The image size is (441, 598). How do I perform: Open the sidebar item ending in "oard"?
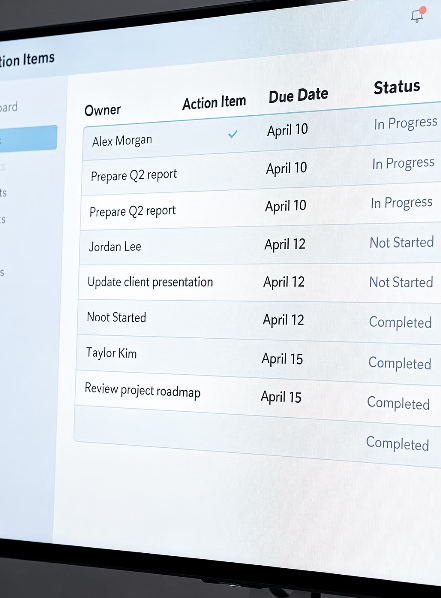pyautogui.click(x=8, y=107)
